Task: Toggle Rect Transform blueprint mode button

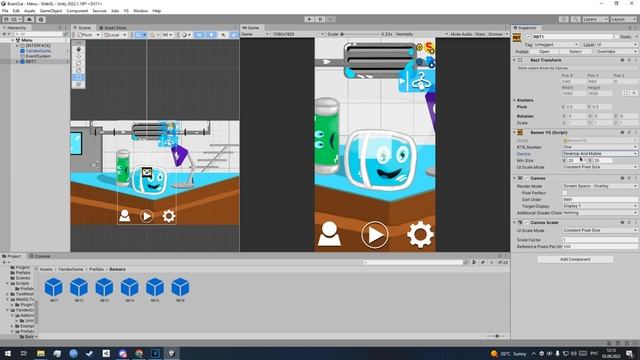Action: coord(626,93)
